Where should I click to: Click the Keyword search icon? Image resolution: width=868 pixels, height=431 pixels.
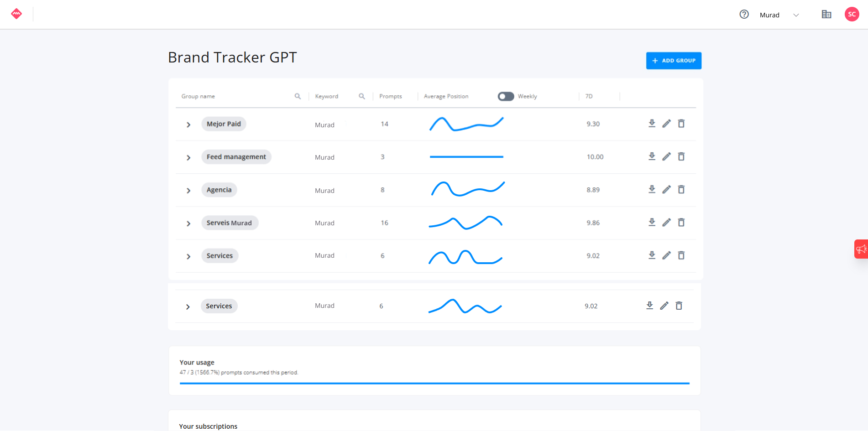[362, 96]
